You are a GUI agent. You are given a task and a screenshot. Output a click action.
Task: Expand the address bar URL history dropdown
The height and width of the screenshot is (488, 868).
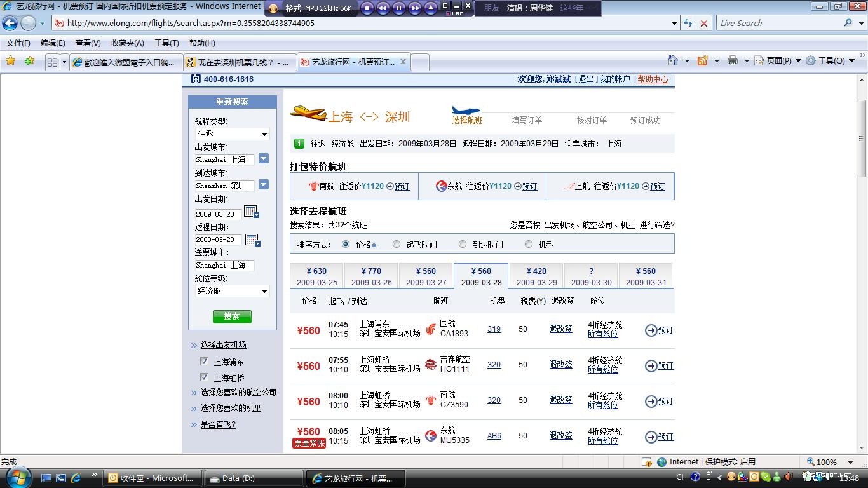tap(674, 24)
